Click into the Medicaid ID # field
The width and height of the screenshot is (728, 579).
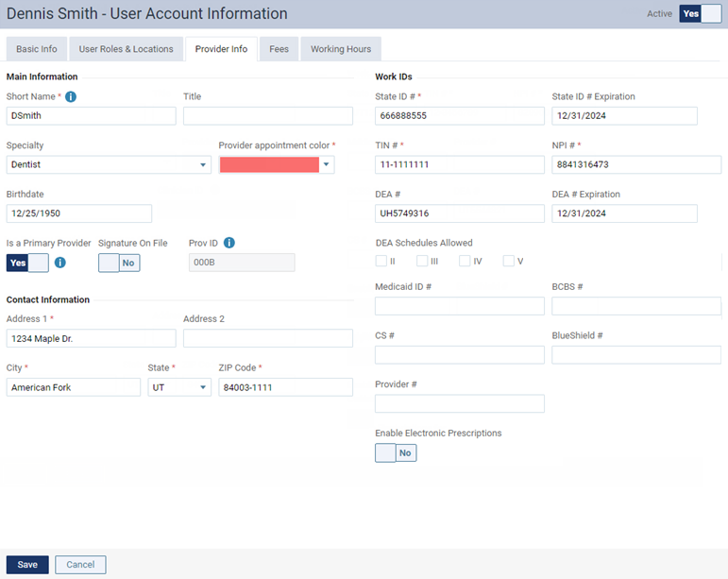pos(459,306)
